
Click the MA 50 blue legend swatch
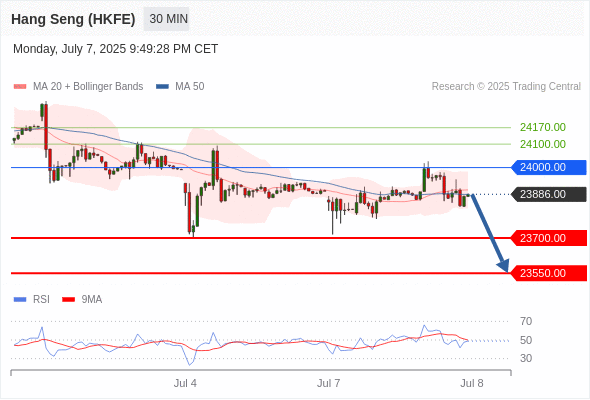click(162, 87)
